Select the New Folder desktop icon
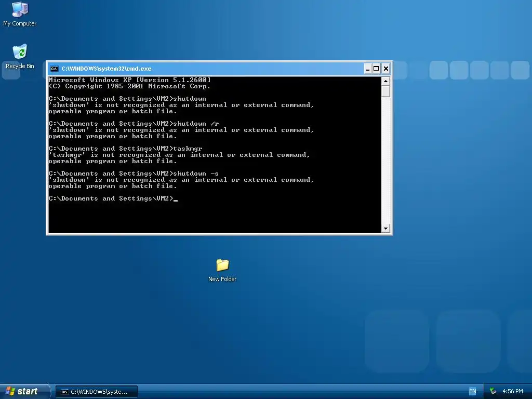The height and width of the screenshot is (399, 532). (x=222, y=270)
